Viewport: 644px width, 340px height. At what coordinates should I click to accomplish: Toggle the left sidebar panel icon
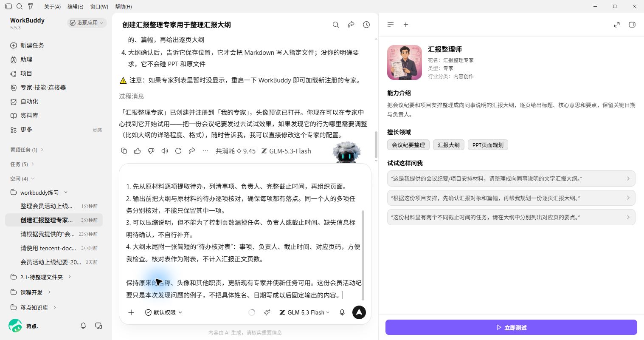click(8, 6)
